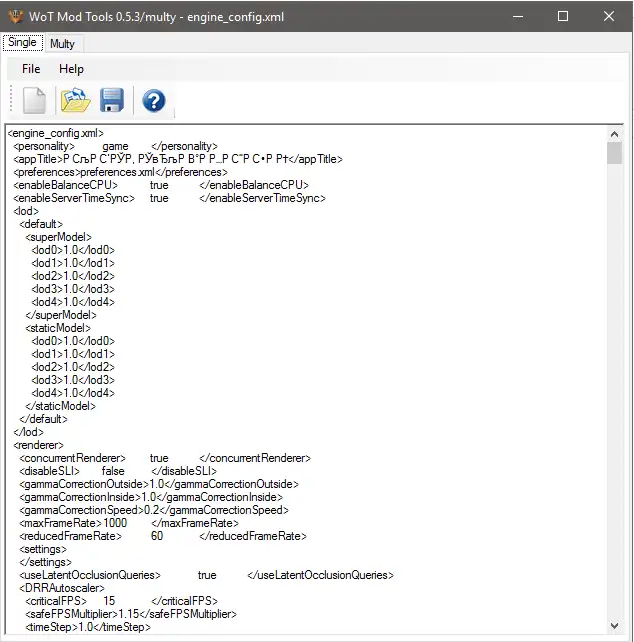Click the New file toolbar icon
Screen dimensions: 634x642
34,100
